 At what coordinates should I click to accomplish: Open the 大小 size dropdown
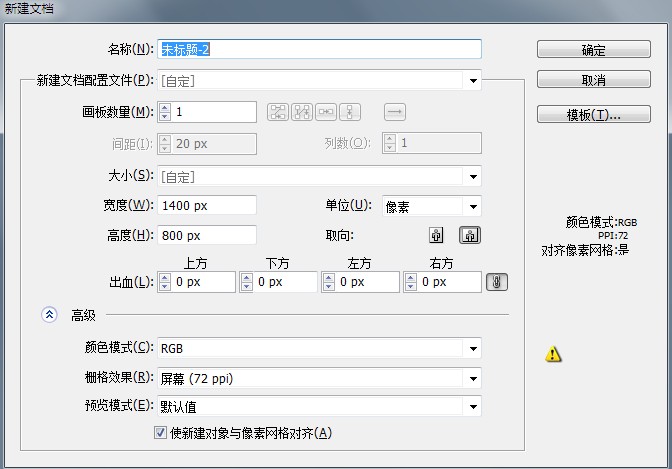click(x=472, y=177)
